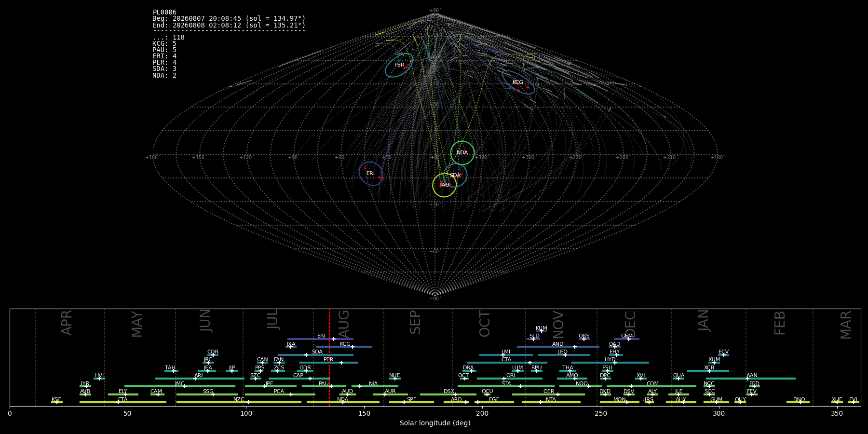This screenshot has height=434, width=868.
Task: Click the PL0006 station header text
Action: 164,13
